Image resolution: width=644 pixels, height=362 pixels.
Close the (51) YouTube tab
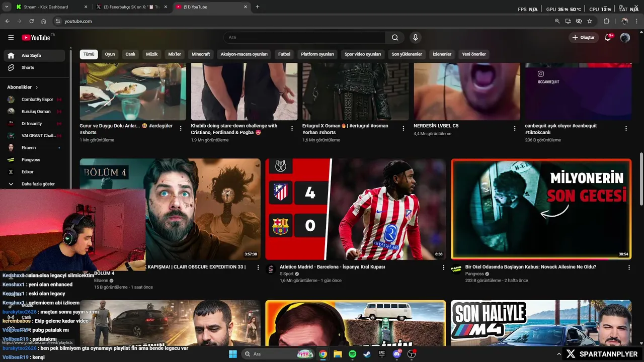[246, 7]
